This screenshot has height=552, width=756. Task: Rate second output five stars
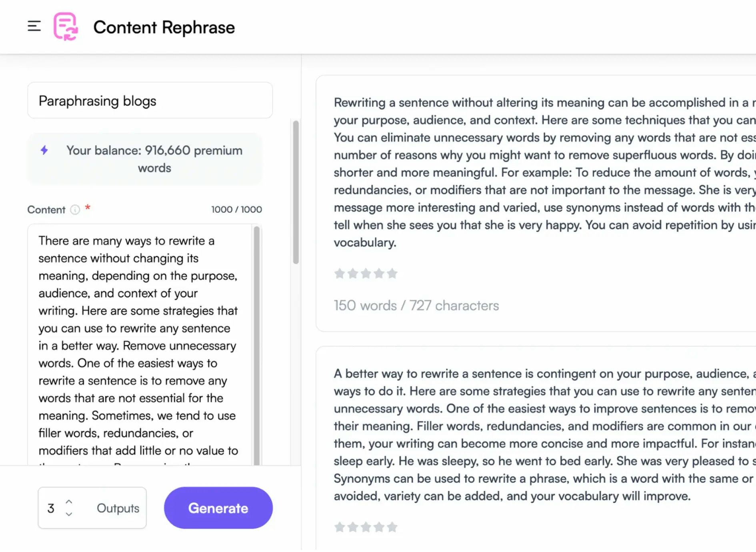pyautogui.click(x=392, y=527)
